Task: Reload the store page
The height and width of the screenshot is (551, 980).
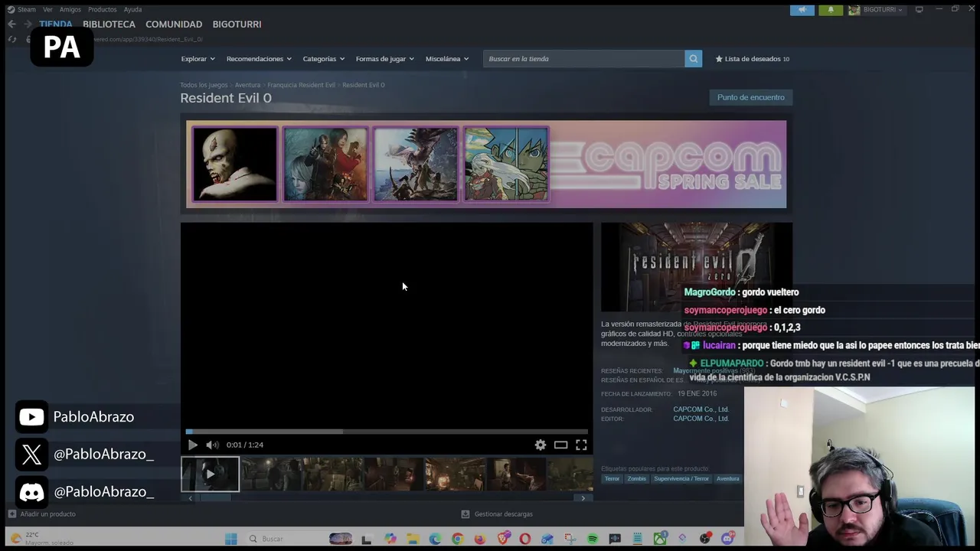Action: click(12, 39)
